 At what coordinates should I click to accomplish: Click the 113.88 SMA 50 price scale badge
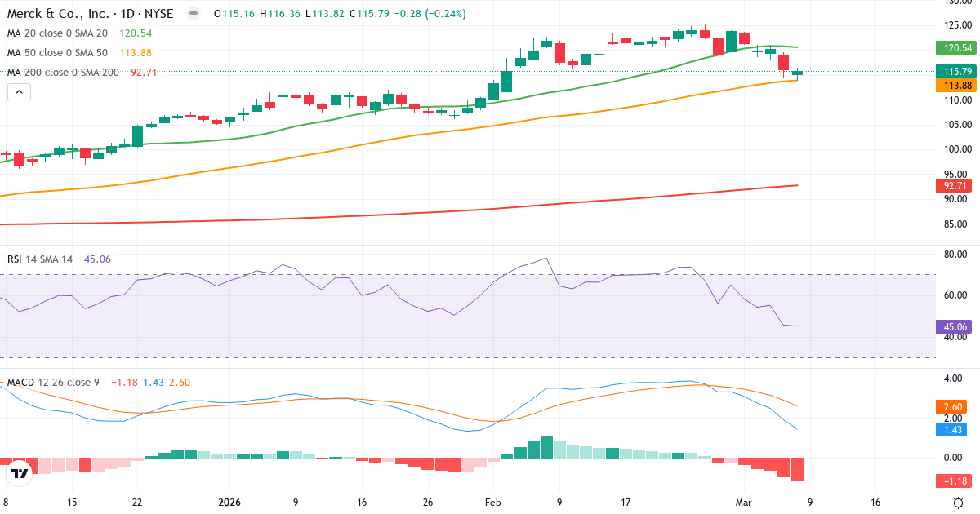click(955, 84)
